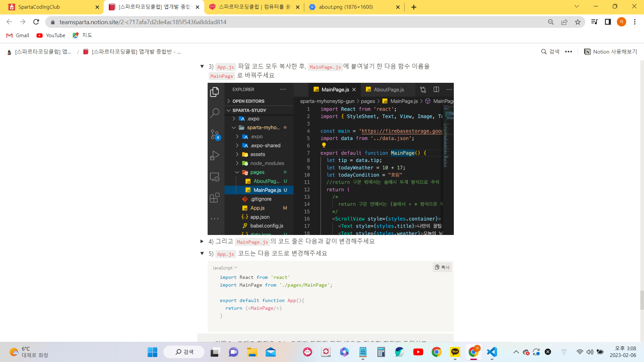Open the YouTube bookmark
644x362 pixels.
pos(51,36)
